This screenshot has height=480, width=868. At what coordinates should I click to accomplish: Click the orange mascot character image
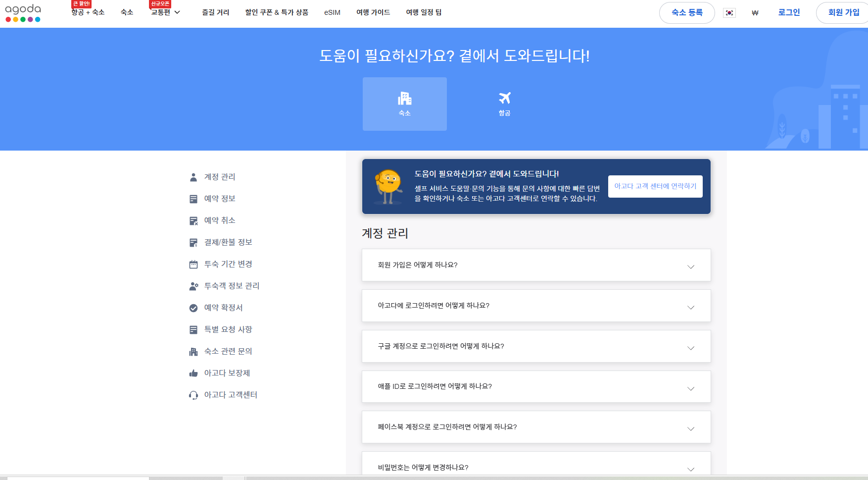pos(388,186)
